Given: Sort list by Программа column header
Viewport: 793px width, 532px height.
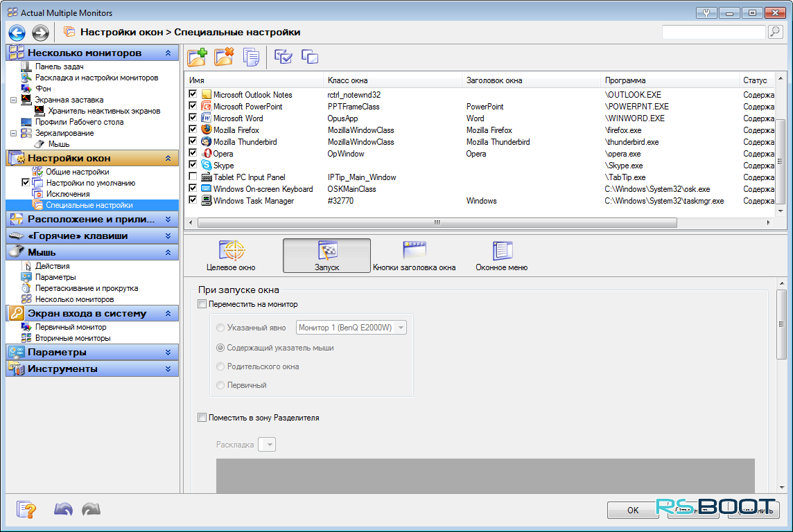Looking at the screenshot, I should [x=670, y=80].
